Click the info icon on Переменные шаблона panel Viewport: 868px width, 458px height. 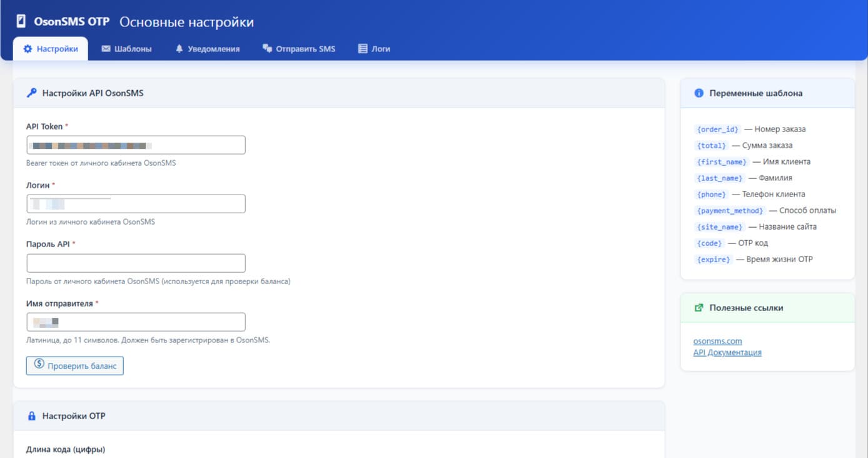coord(699,93)
